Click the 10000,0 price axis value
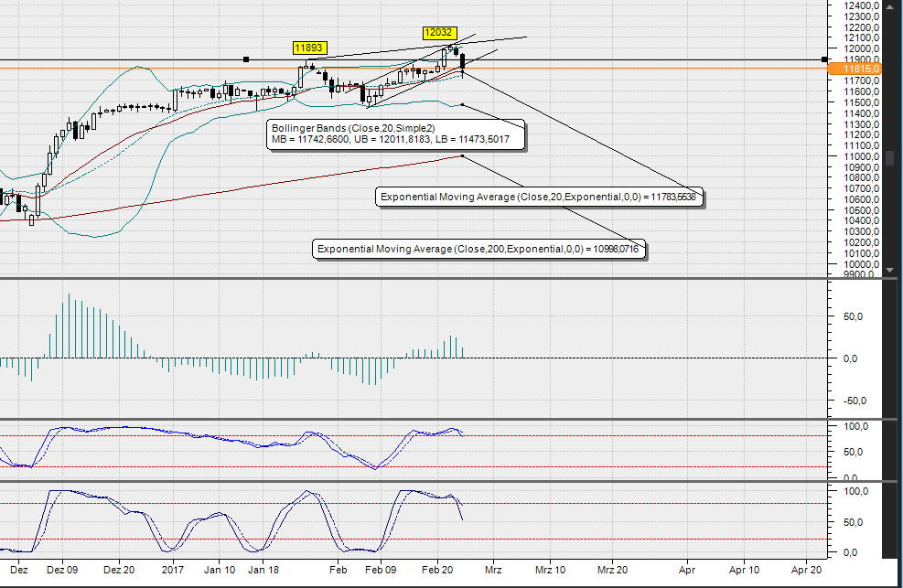Image resolution: width=903 pixels, height=588 pixels. pos(862,264)
